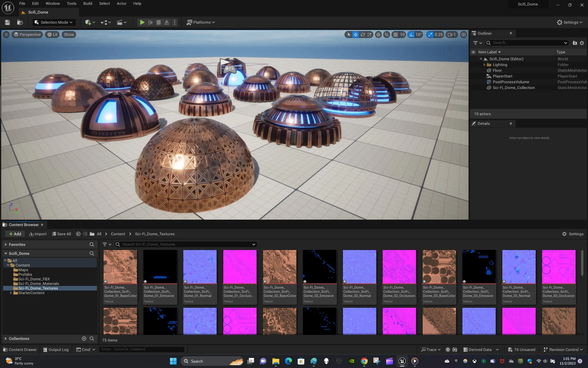Toggle scale snapping in the viewport
588x368 pixels.
pos(430,34)
